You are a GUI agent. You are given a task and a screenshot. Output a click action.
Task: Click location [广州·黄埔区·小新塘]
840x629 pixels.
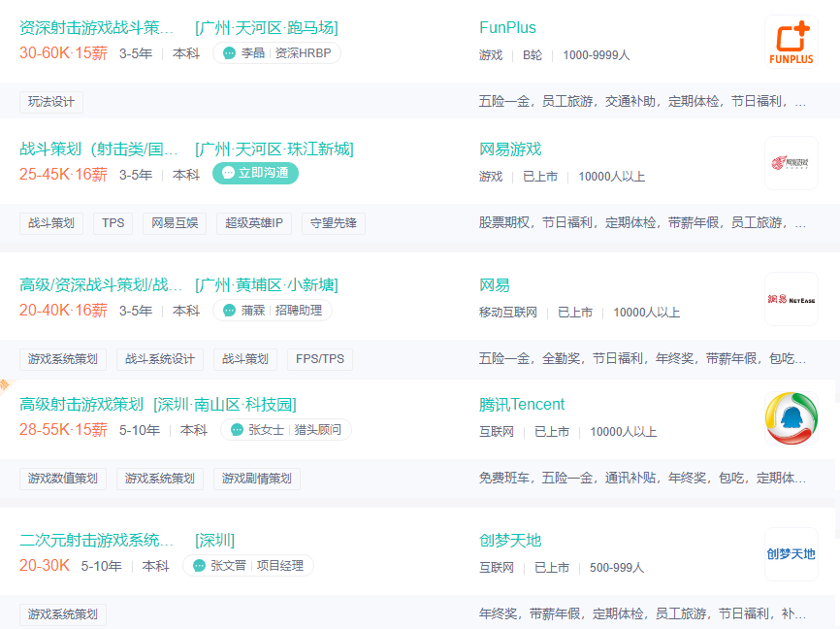[x=266, y=284]
